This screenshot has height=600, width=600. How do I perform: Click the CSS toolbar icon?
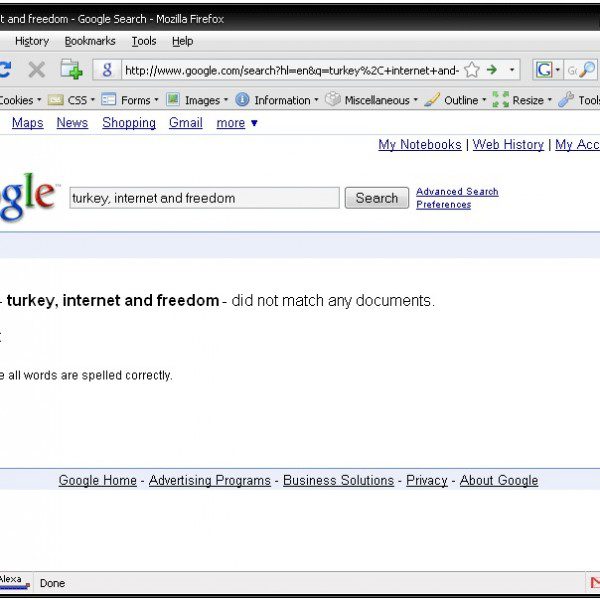tap(55, 100)
